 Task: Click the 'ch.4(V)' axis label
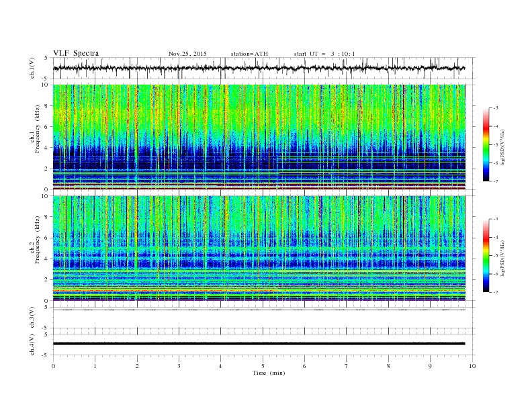(x=32, y=345)
